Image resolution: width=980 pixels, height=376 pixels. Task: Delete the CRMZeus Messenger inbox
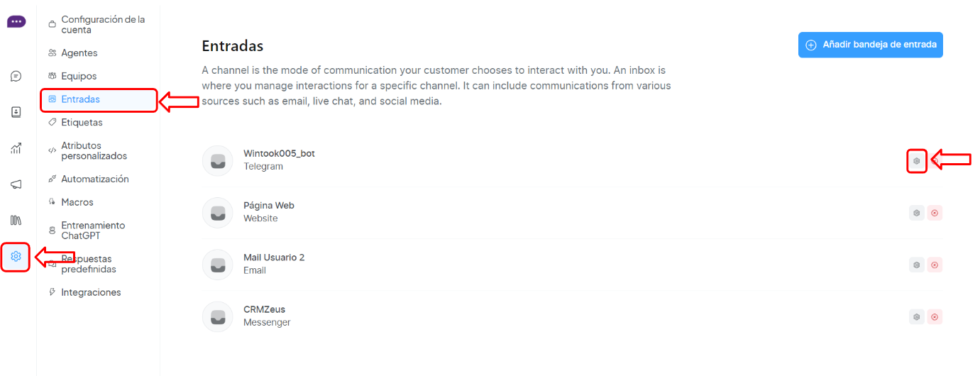pos(935,317)
